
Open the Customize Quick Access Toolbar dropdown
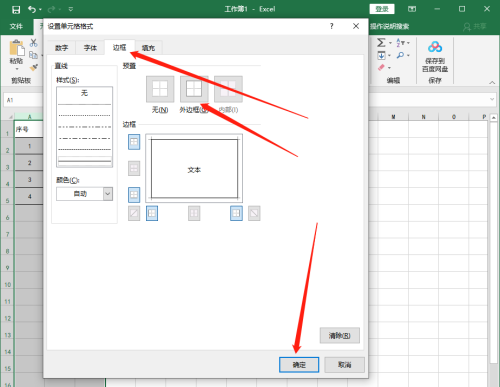[70, 9]
